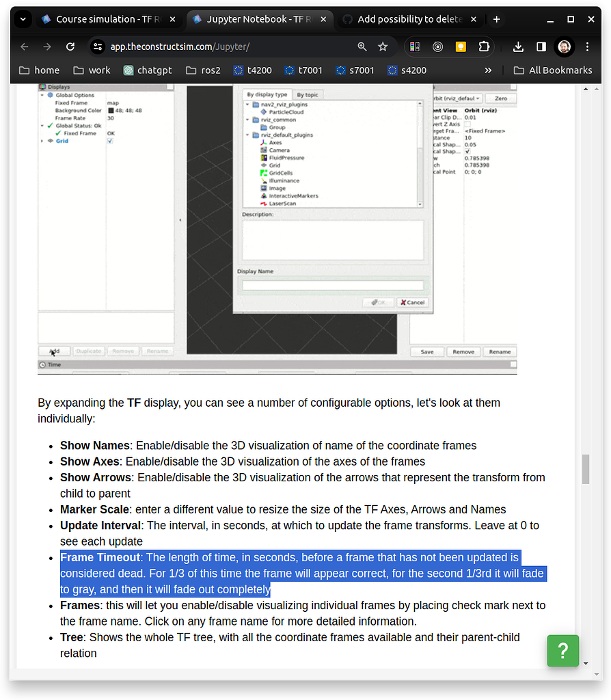The width and height of the screenshot is (611, 700).
Task: Click the Background Color swatch
Action: click(111, 111)
